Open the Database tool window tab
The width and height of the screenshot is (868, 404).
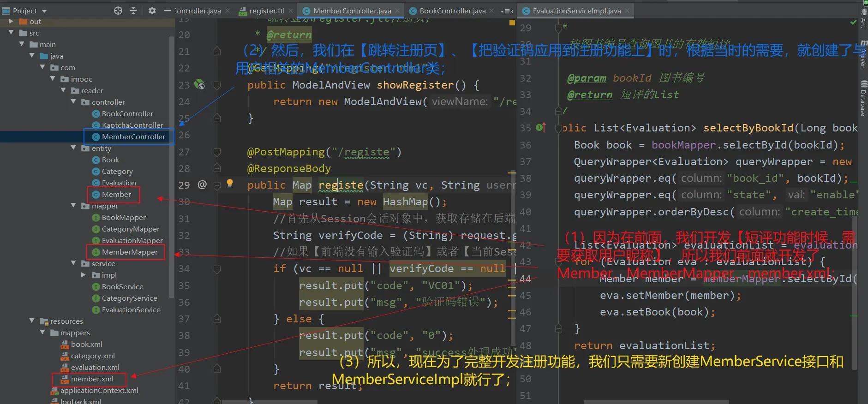pos(863,98)
